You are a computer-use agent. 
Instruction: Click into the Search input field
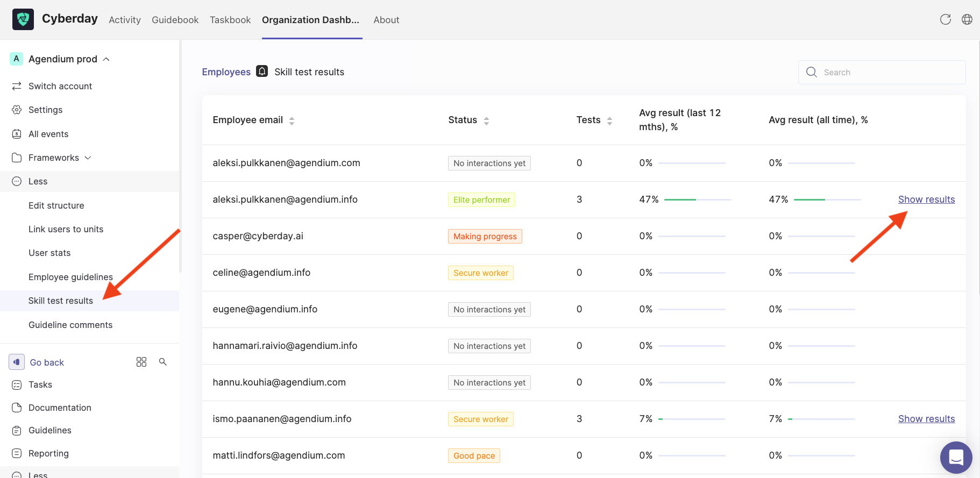tap(882, 72)
